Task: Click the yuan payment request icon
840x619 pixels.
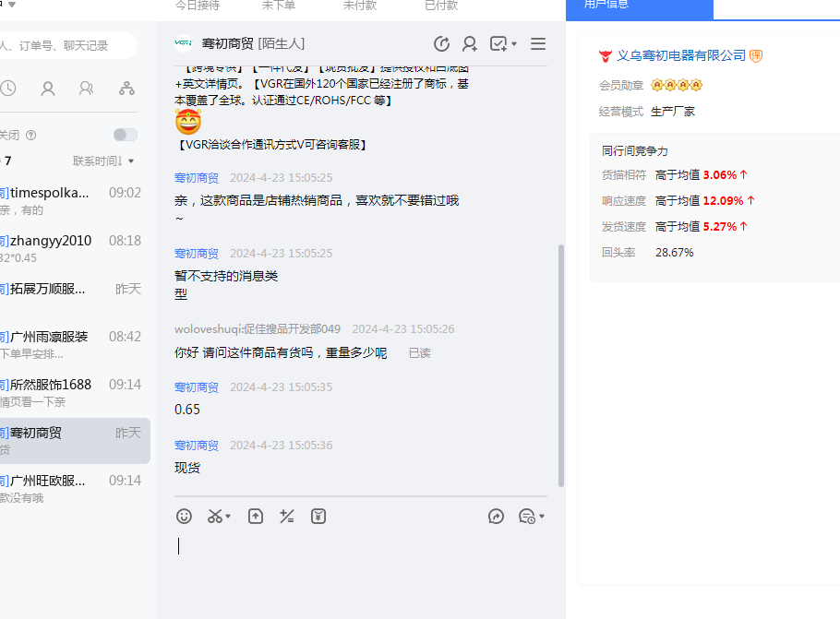Action: tap(318, 517)
